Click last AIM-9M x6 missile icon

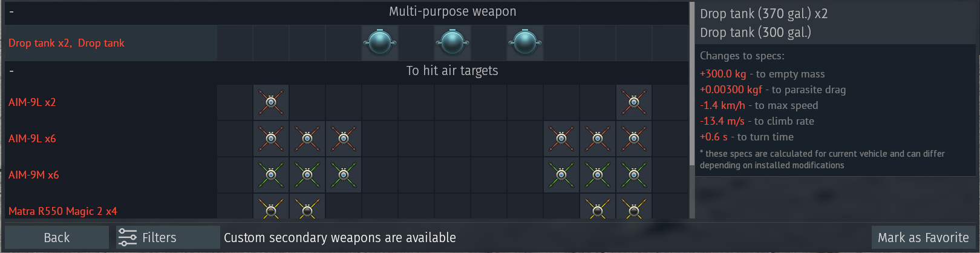[x=634, y=175]
